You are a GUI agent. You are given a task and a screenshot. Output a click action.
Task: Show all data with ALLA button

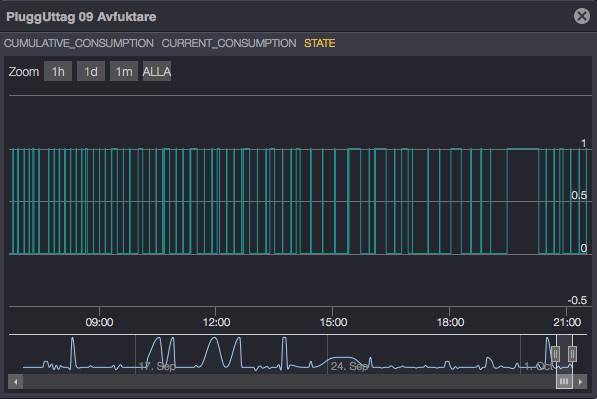click(157, 71)
